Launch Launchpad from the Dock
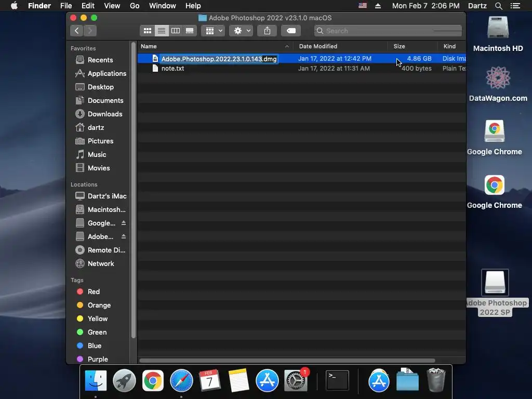Image resolution: width=532 pixels, height=399 pixels. click(124, 381)
